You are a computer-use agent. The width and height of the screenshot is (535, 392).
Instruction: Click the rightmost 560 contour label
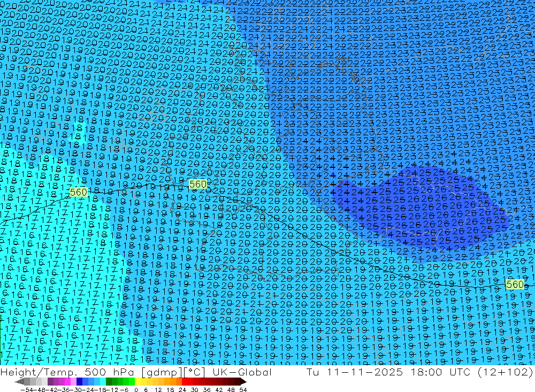coord(515,285)
